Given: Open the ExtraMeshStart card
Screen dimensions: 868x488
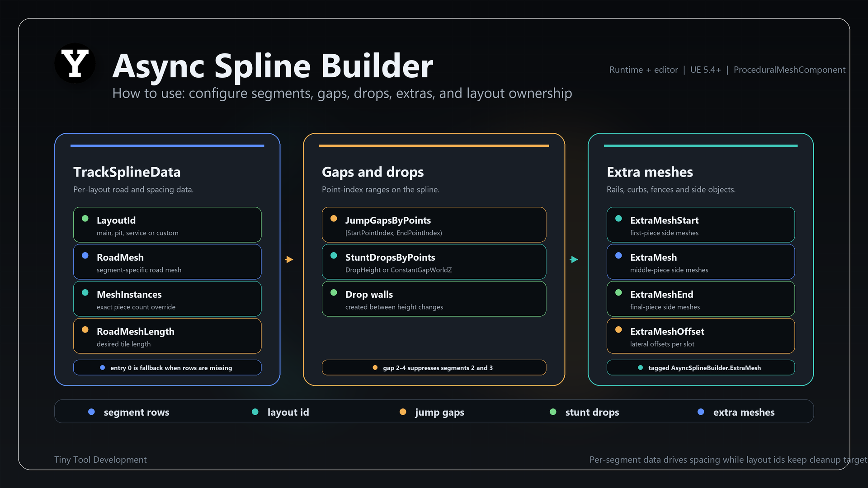Looking at the screenshot, I should 701,225.
